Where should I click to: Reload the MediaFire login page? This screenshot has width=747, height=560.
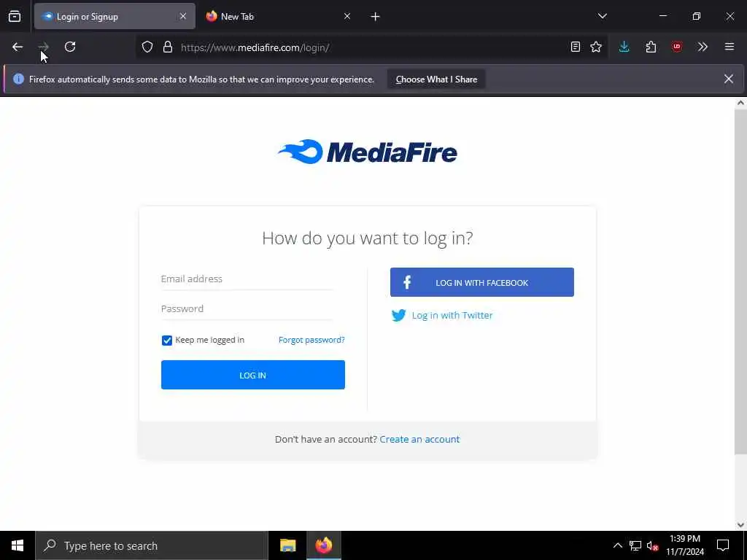click(x=70, y=47)
